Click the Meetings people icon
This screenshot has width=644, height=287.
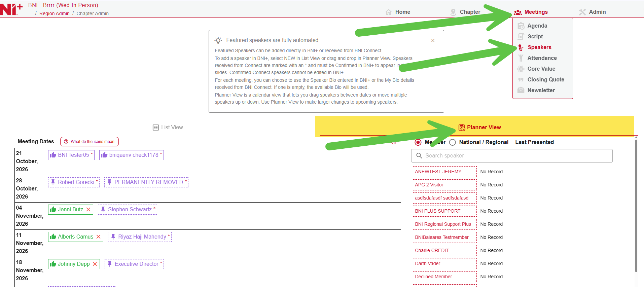tap(518, 12)
